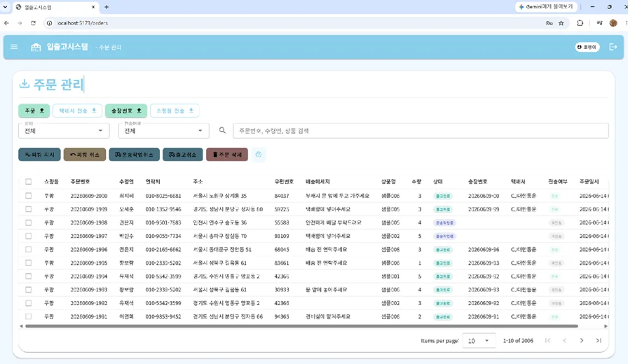Click phone number 010-8025-6681
Image resolution: width=628 pixels, height=364 pixels.
click(163, 196)
